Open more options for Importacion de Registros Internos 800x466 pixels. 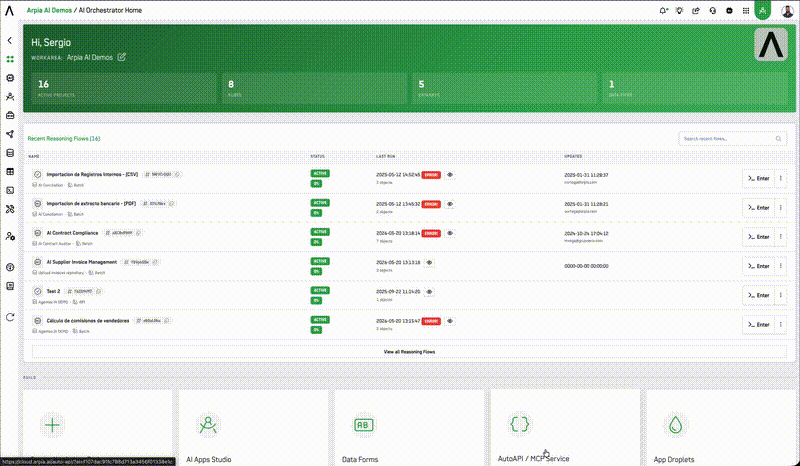click(781, 178)
